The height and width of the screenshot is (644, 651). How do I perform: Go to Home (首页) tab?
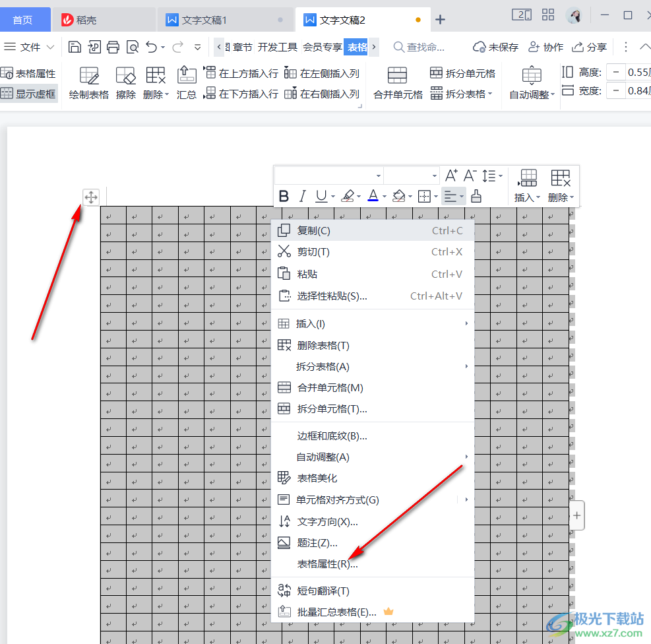[25, 20]
